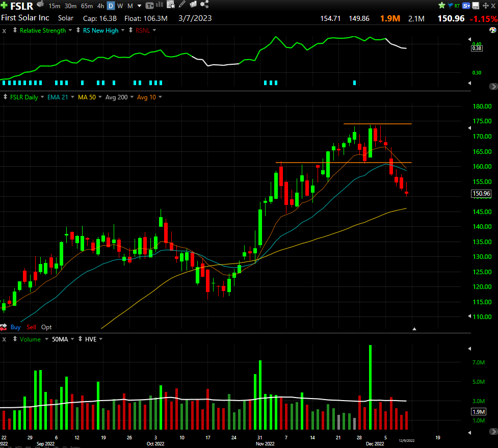Switch to the 30m timeframe

(70, 6)
